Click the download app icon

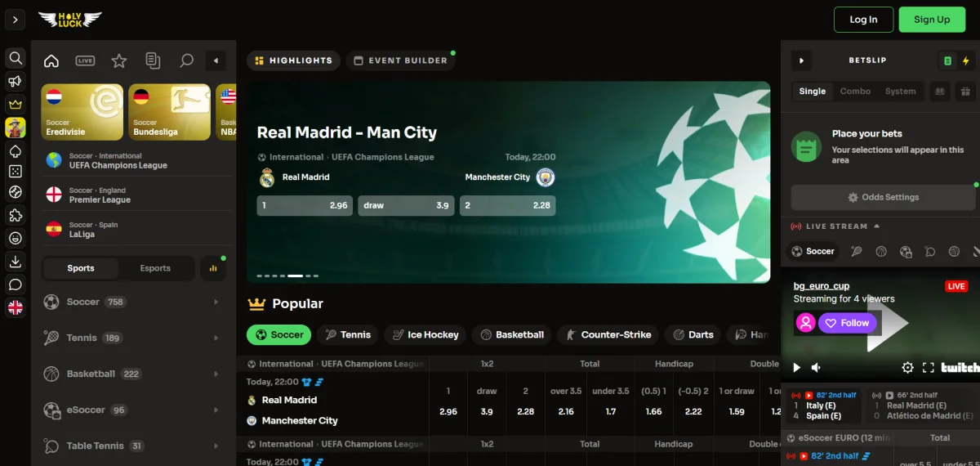(15, 262)
